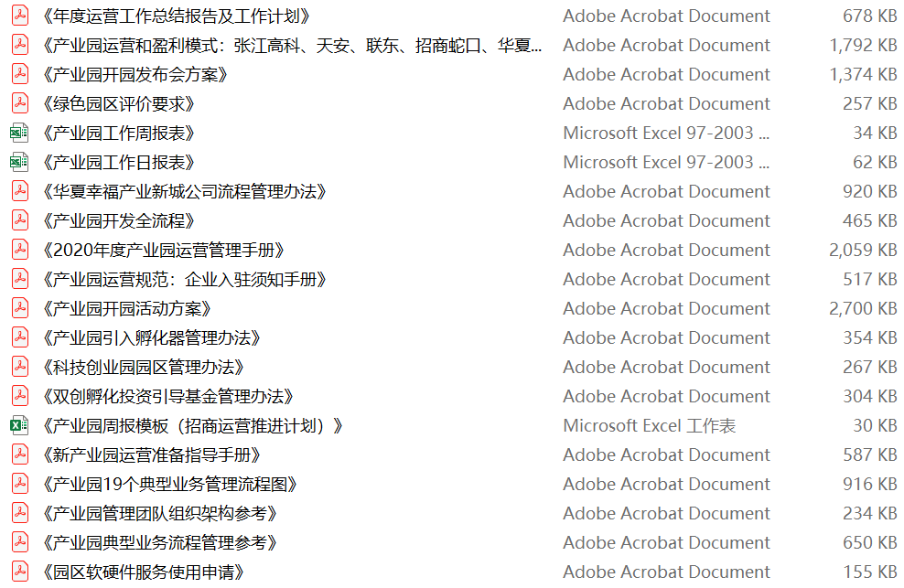Select file 《科技创业园园区管理办法》
Image resolution: width=904 pixels, height=588 pixels.
click(x=143, y=368)
